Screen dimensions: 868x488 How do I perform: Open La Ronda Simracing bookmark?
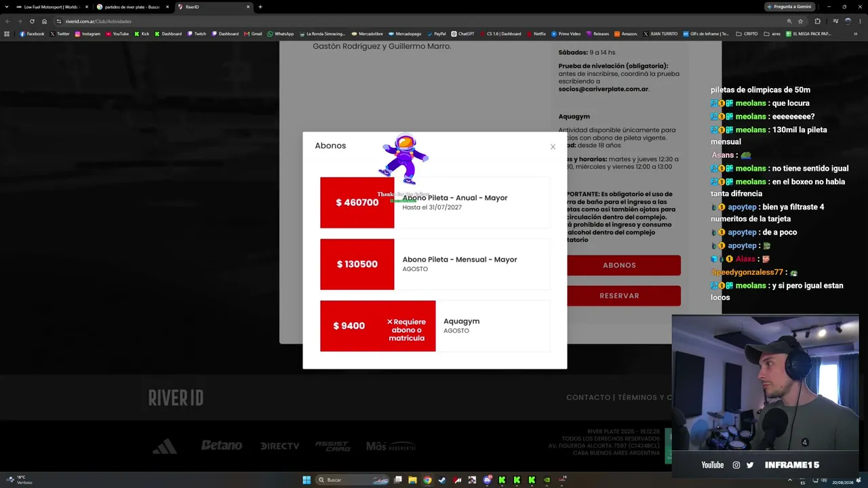tap(322, 34)
